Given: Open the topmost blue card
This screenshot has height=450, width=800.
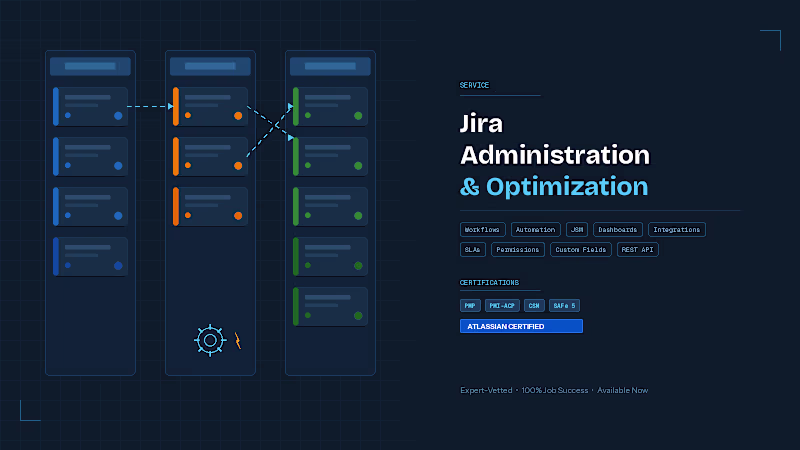Looking at the screenshot, I should [x=90, y=107].
